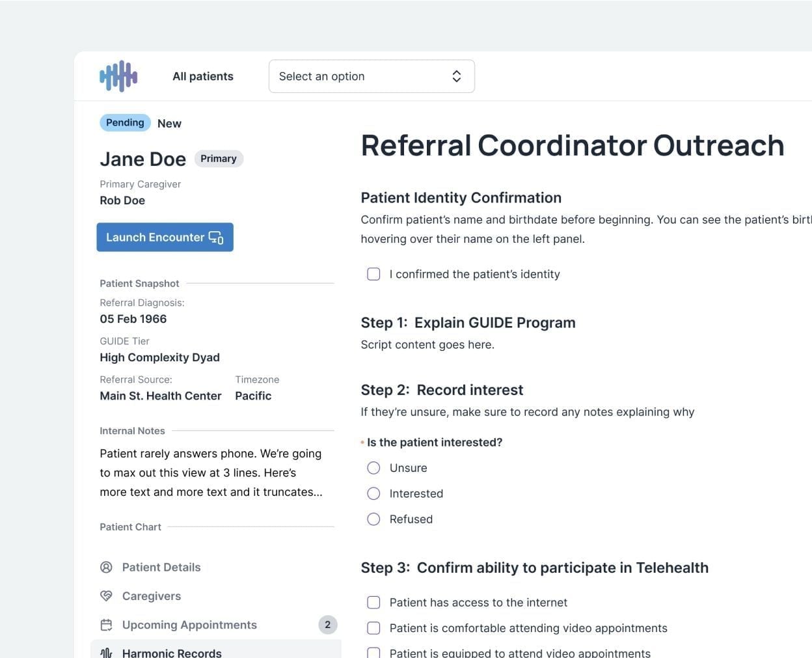Click the Pending status pill
Screen dimensions: 812x658
(x=125, y=122)
